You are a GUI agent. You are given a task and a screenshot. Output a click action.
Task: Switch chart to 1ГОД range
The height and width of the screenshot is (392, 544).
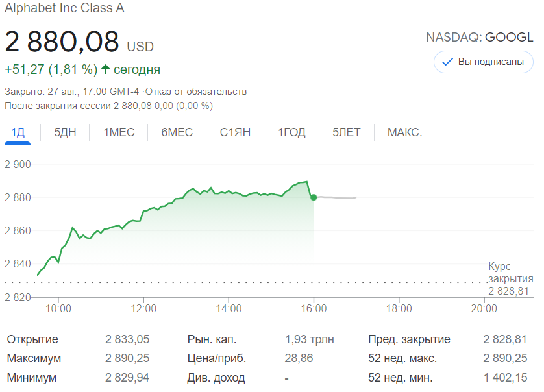point(291,132)
